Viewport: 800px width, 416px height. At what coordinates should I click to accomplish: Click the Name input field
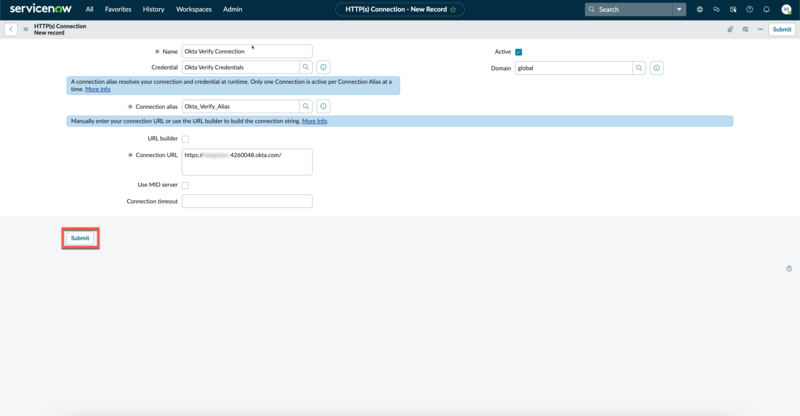pyautogui.click(x=247, y=51)
